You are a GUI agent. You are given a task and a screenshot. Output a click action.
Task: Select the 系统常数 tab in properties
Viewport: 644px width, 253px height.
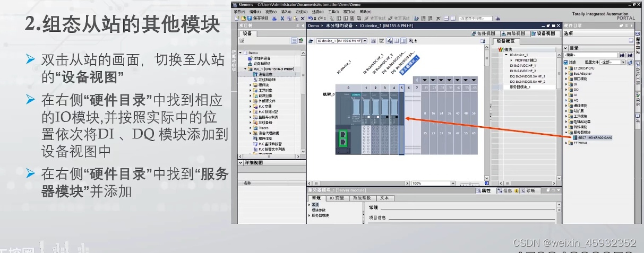click(362, 198)
